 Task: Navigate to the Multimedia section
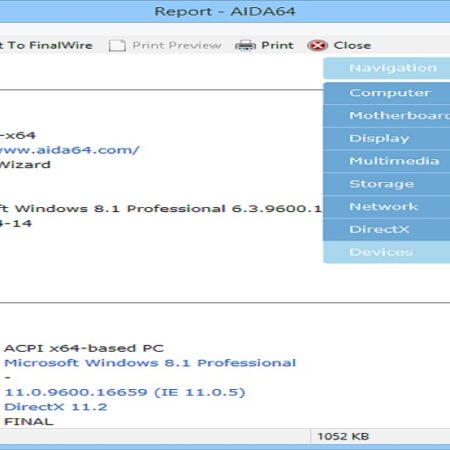point(387,161)
